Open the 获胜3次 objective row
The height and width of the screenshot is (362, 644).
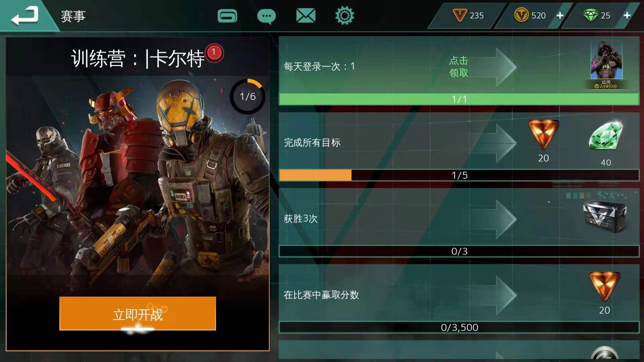(459, 223)
